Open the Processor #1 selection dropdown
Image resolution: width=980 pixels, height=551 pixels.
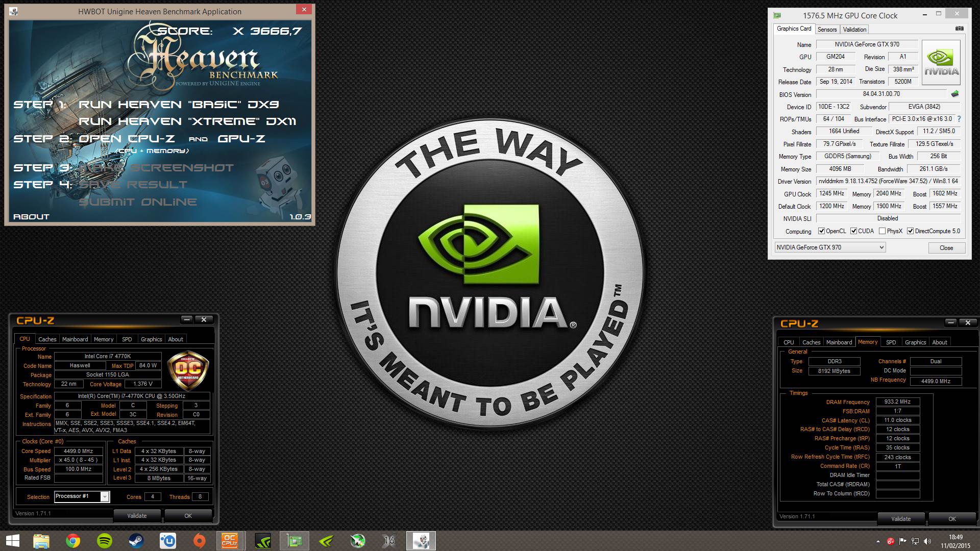82,496
